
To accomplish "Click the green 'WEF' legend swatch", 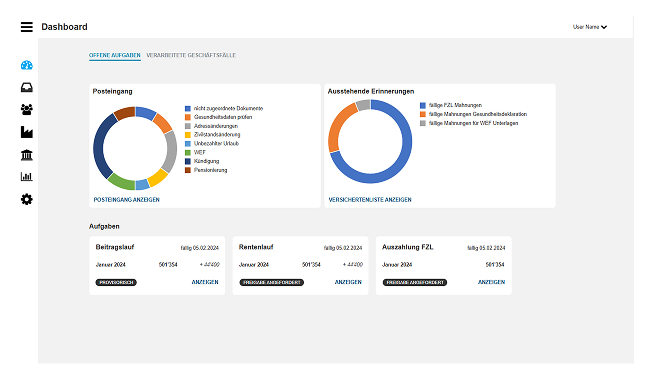I will click(x=188, y=152).
